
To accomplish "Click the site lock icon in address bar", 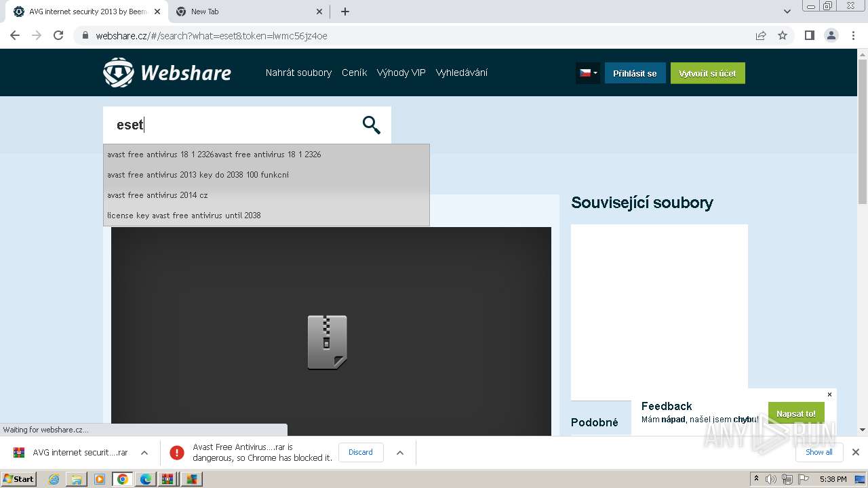I will click(x=85, y=35).
